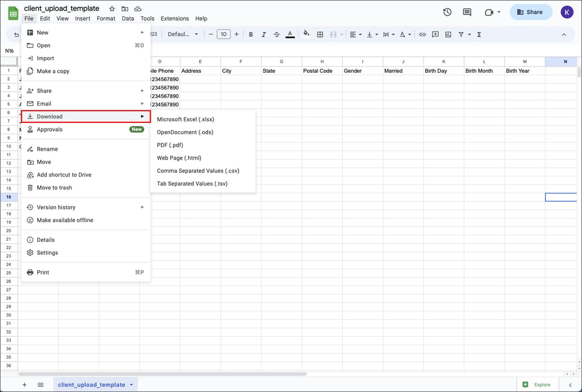582x392 pixels.
Task: Select Make available offline
Action: pos(86,220)
